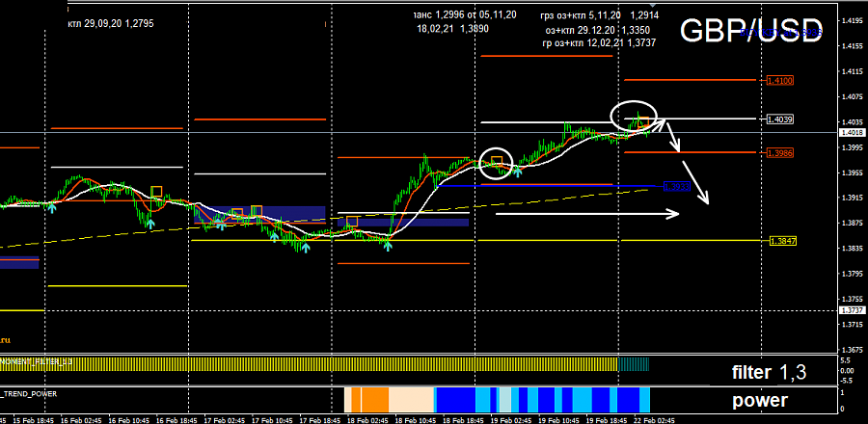Click the -5.5 value on filter scale
This screenshot has height=424, width=868.
tap(845, 381)
